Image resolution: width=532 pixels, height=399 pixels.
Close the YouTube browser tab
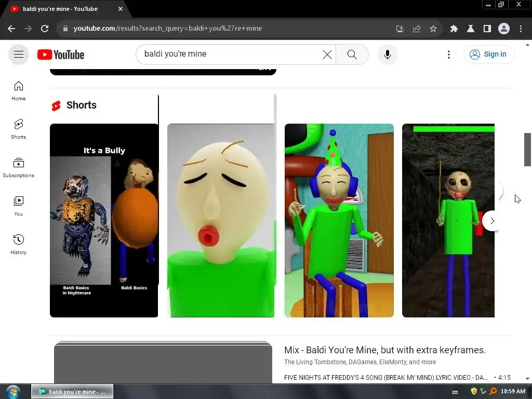click(x=121, y=9)
